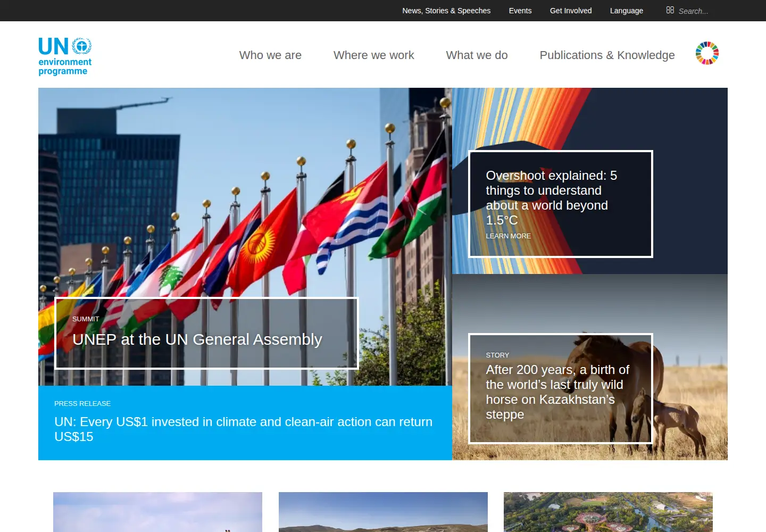Screen dimensions: 766x532
Task: Open the Kazakhstan wild horse story
Action: pyautogui.click(x=557, y=392)
